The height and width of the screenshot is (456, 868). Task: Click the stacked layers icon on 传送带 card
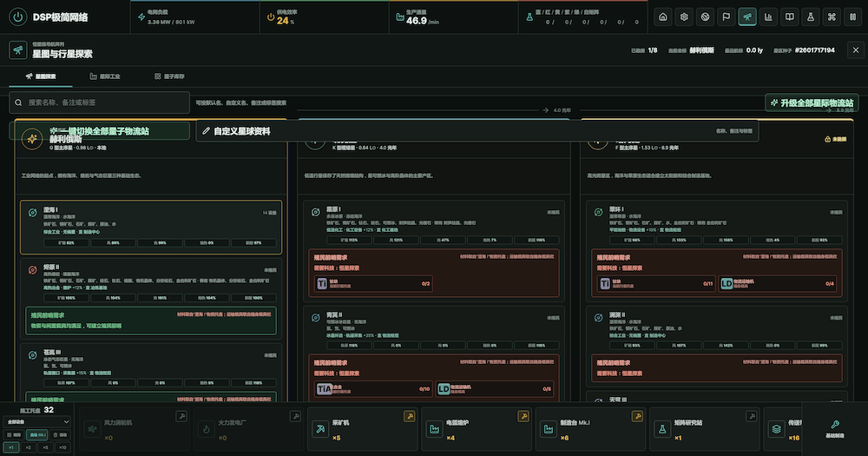coord(776,429)
